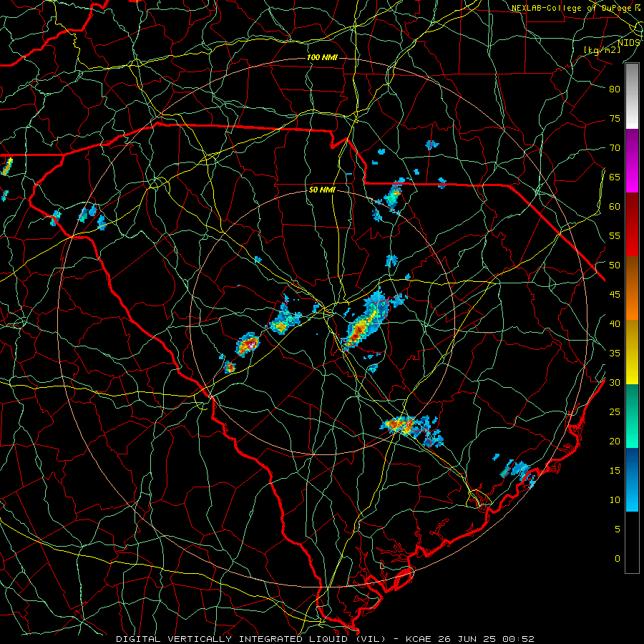Click the 20 value on the color scale

point(615,441)
